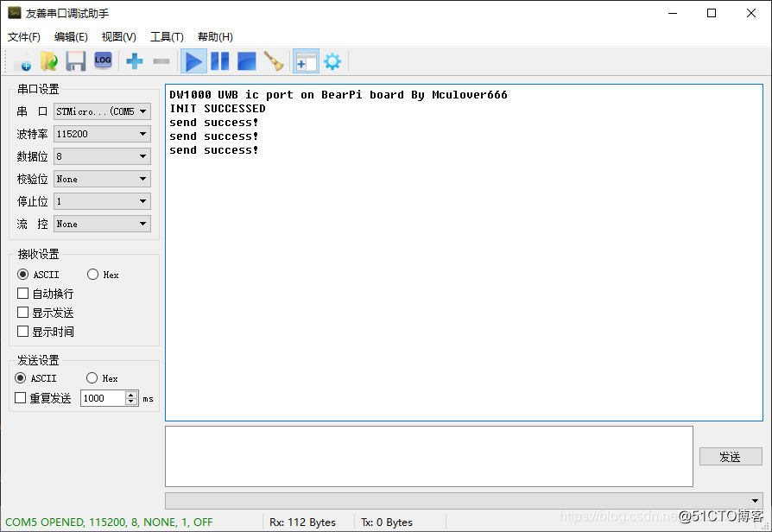Click the Tx: 0 Bytes status entry
The width and height of the screenshot is (772, 532).
(x=387, y=522)
